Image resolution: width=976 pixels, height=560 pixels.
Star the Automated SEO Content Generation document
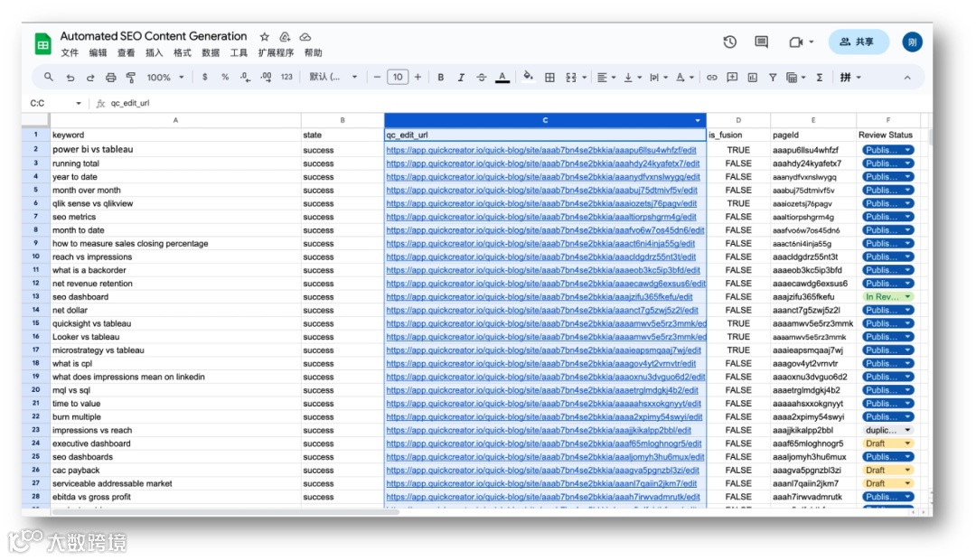[265, 37]
